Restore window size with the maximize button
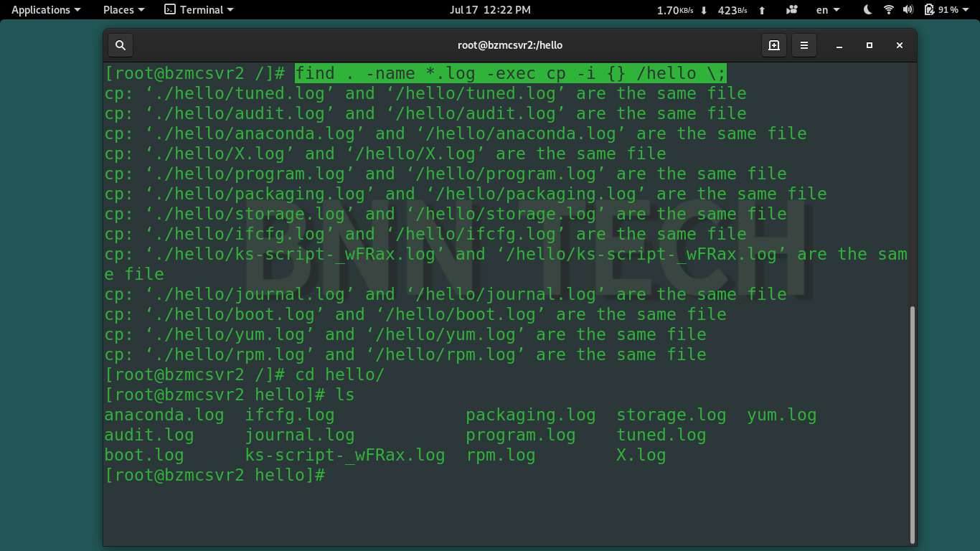This screenshot has height=551, width=980. pyautogui.click(x=869, y=44)
